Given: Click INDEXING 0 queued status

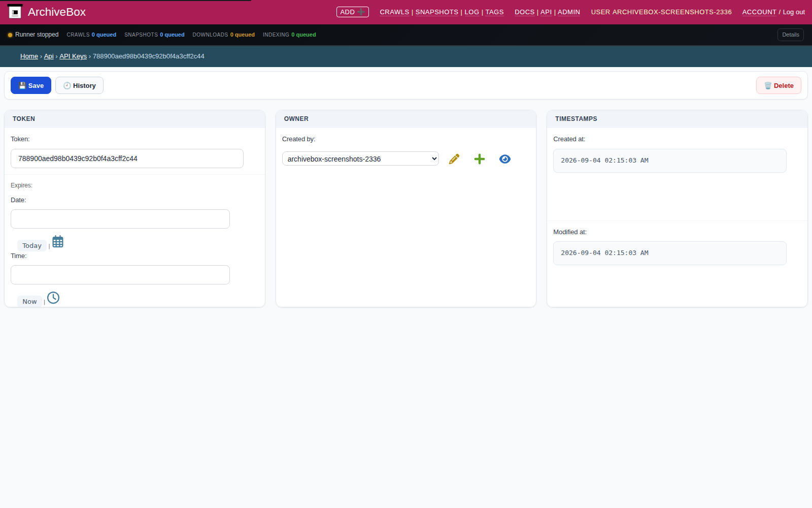Looking at the screenshot, I should click(289, 35).
